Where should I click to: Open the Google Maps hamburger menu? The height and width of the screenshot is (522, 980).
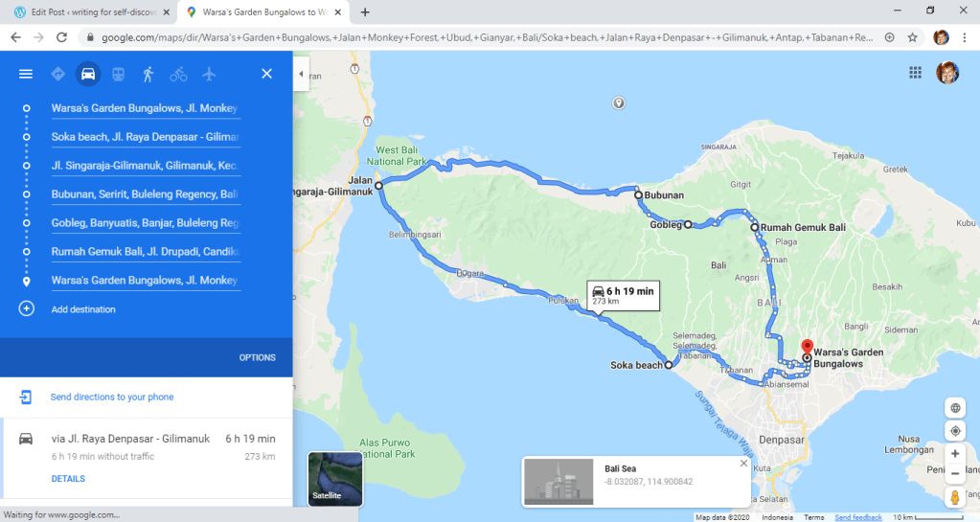point(26,74)
